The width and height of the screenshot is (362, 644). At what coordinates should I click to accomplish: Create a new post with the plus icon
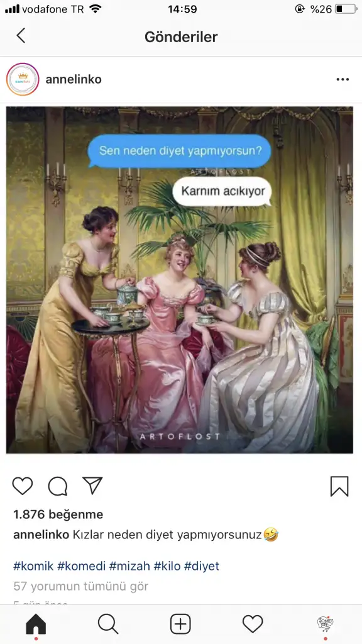180,625
